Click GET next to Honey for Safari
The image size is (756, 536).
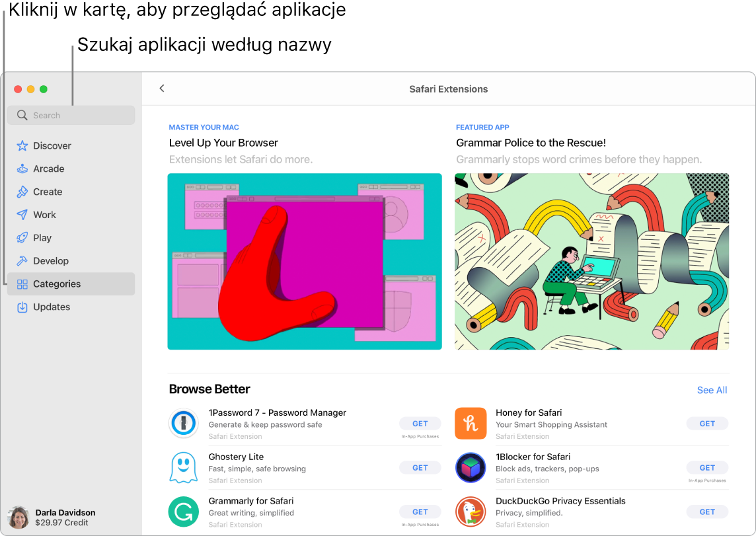click(x=707, y=424)
